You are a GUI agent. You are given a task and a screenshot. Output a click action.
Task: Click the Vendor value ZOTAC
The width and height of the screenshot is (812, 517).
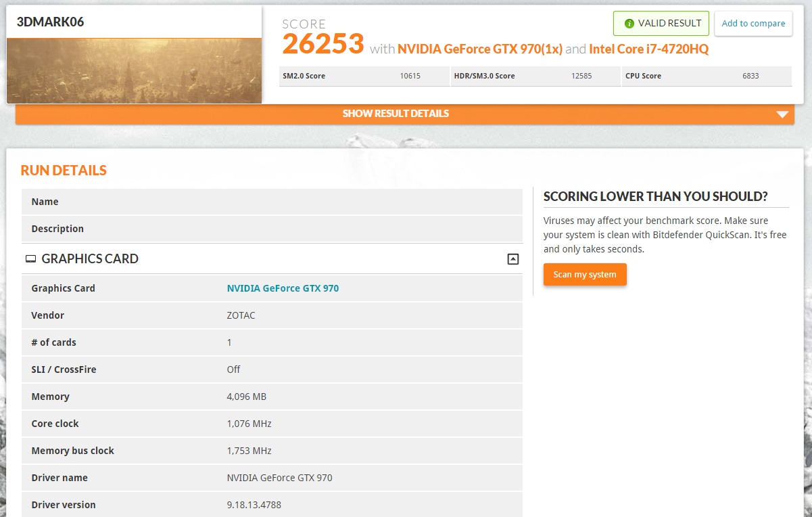[241, 315]
